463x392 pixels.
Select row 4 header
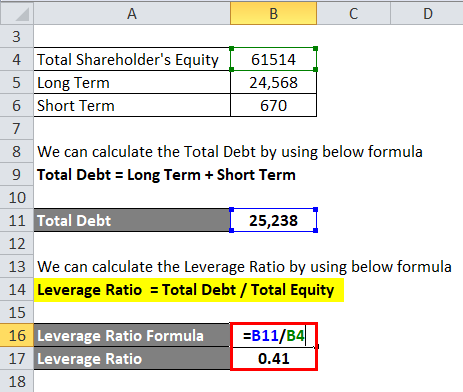click(17, 59)
